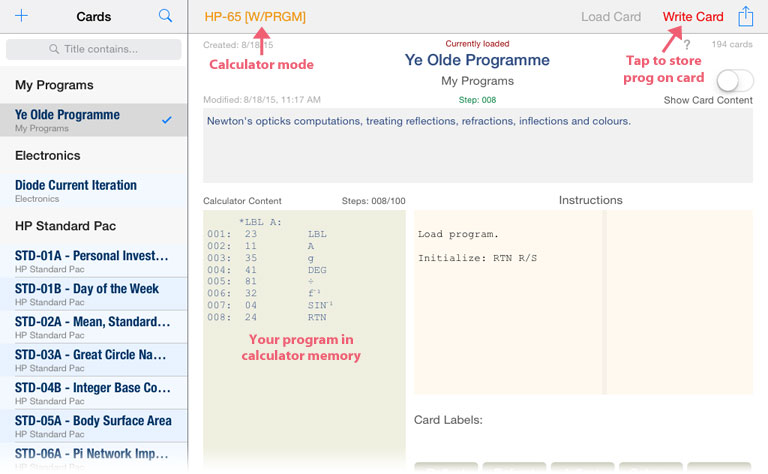Screen dimensions: 768x474
Task: Click program step 006: 32 f⁻¹
Action: pos(264,293)
